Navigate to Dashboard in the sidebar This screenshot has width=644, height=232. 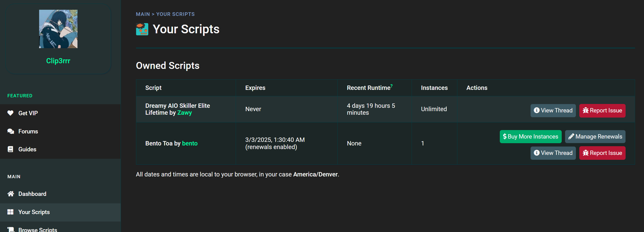(x=60, y=194)
